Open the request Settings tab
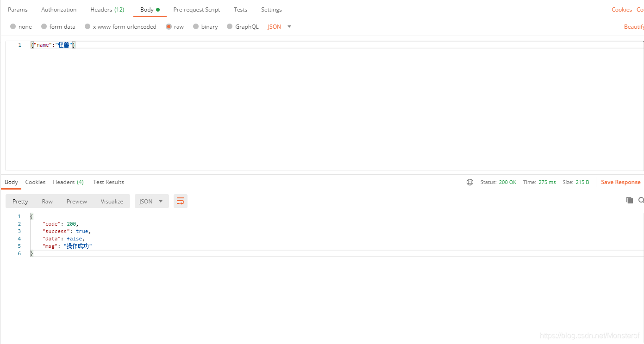 coord(271,10)
